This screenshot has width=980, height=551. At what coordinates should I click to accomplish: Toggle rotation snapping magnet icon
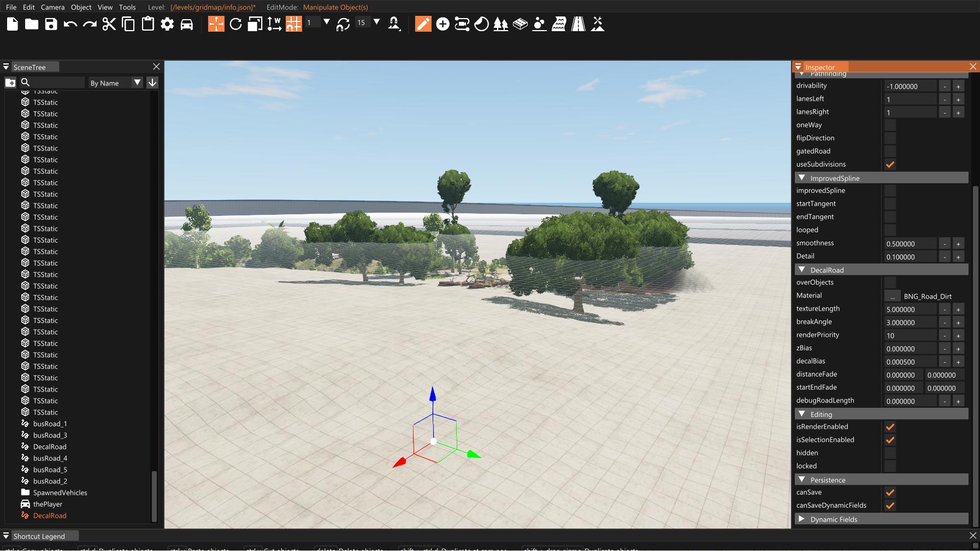pos(343,24)
